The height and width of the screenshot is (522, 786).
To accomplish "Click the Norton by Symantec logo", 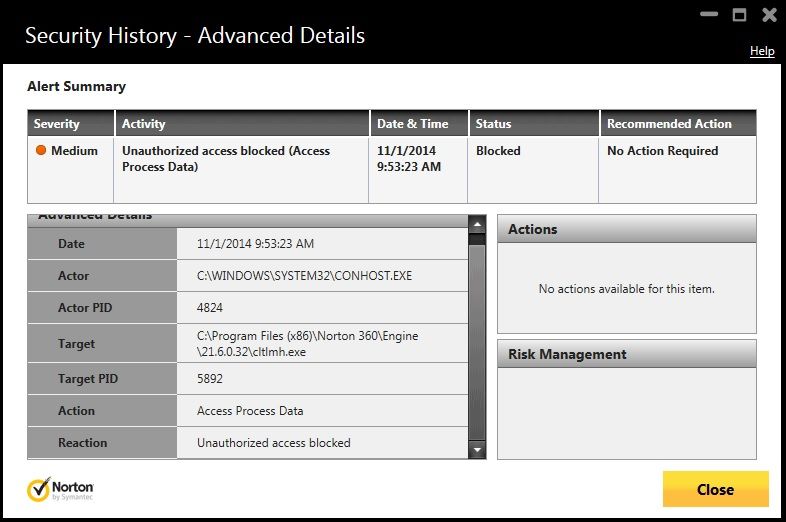I will click(x=61, y=489).
